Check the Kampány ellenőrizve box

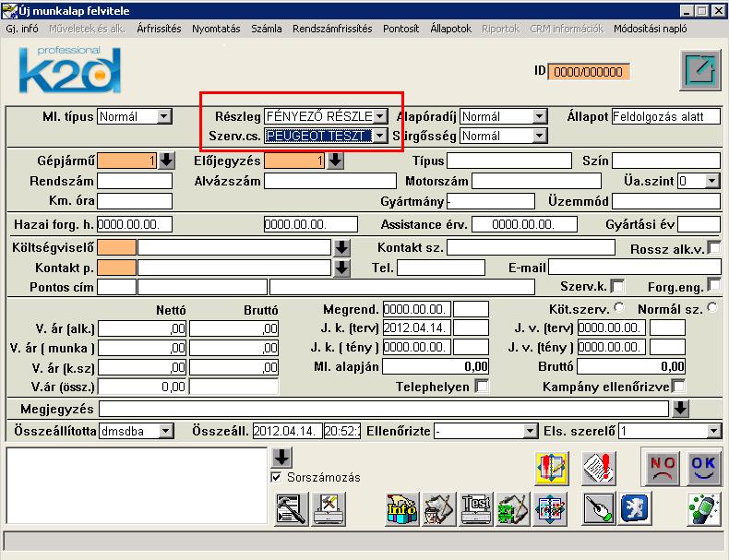pos(678,386)
